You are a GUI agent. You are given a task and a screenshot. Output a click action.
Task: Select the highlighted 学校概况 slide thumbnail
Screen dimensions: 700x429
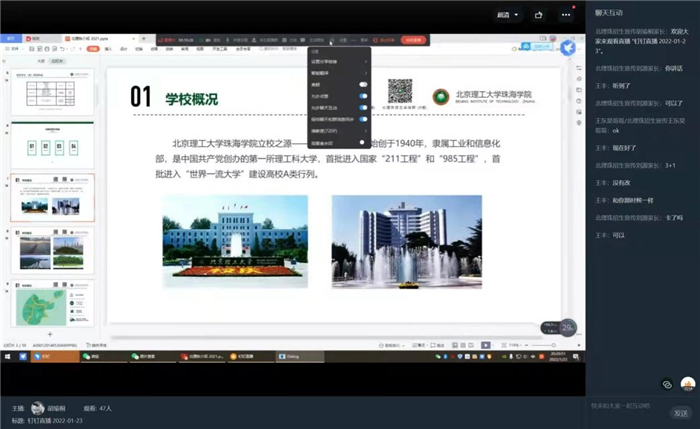pos(52,198)
